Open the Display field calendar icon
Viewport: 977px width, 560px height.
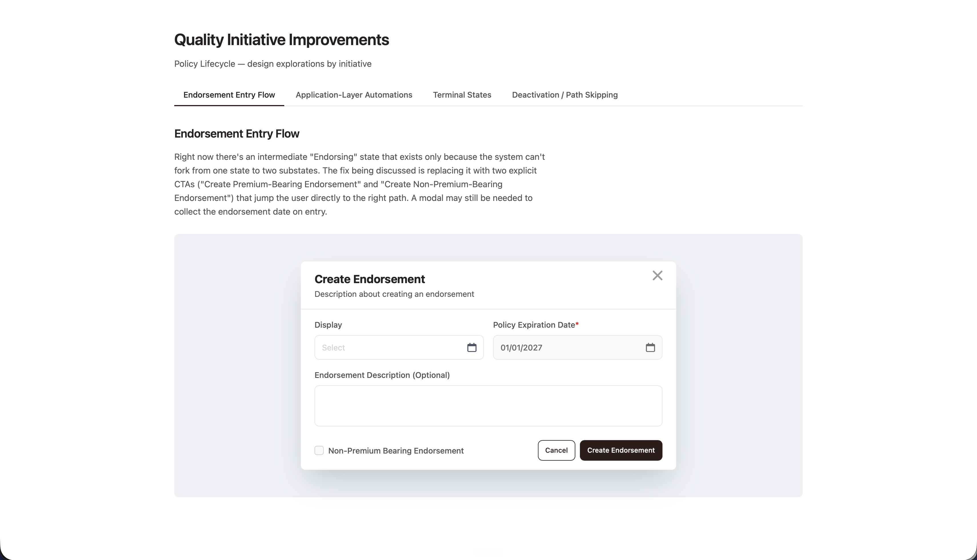click(472, 347)
